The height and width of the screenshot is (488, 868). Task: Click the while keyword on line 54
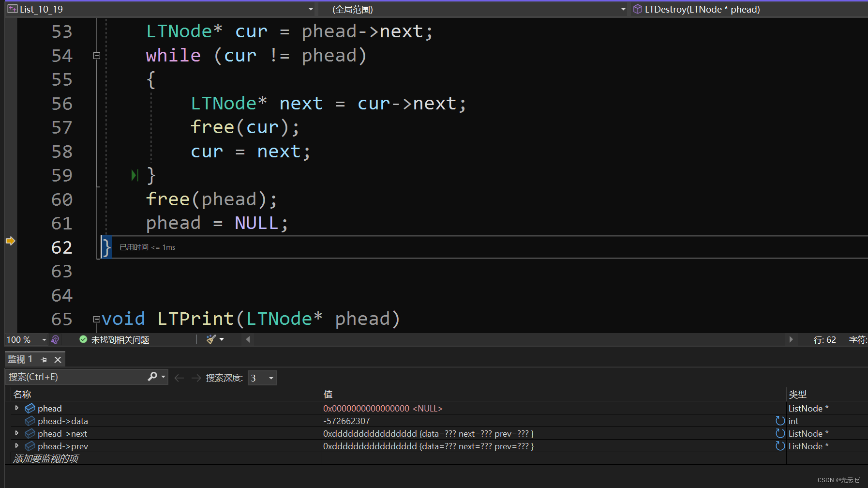point(173,56)
